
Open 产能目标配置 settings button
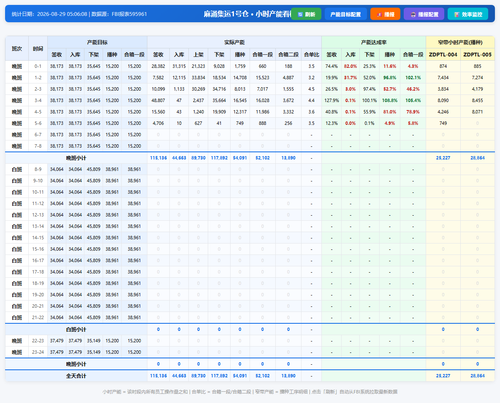coord(345,14)
